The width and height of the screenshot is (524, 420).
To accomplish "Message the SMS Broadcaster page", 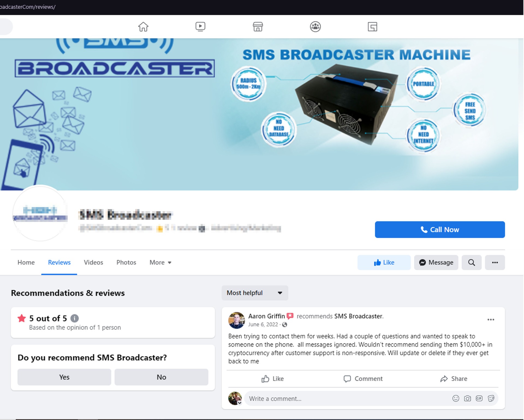I will 436,263.
